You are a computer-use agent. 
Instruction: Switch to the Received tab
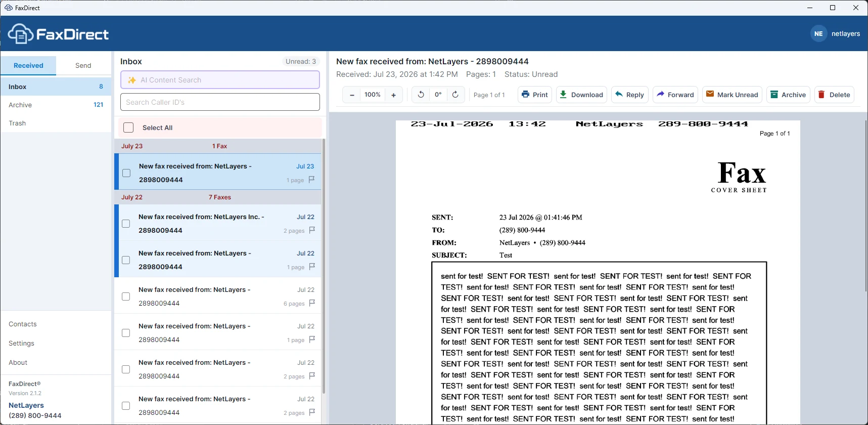28,65
